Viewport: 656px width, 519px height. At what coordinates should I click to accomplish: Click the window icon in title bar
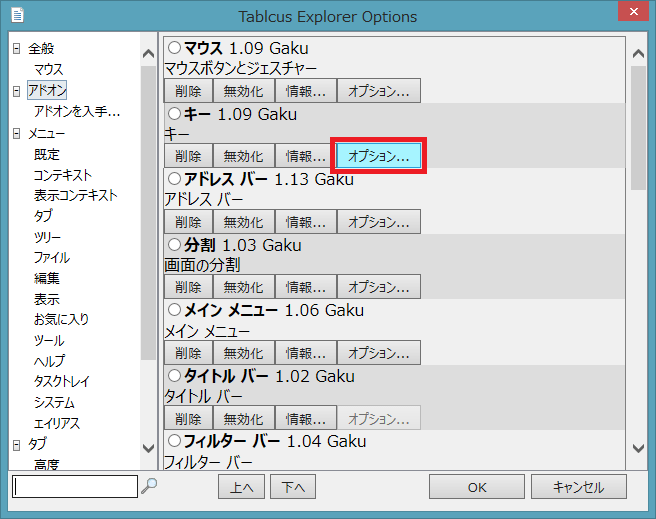pyautogui.click(x=19, y=16)
